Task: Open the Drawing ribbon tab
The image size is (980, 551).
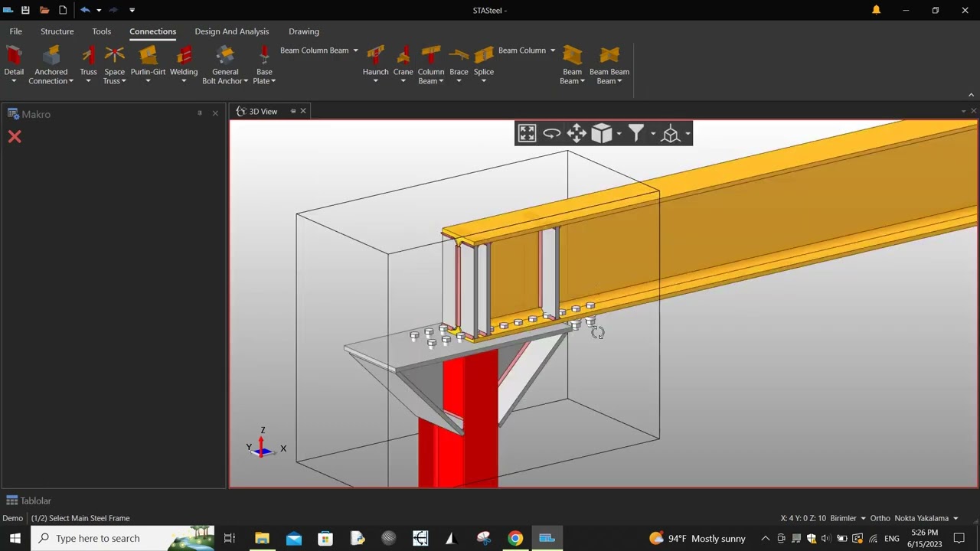Action: point(304,31)
